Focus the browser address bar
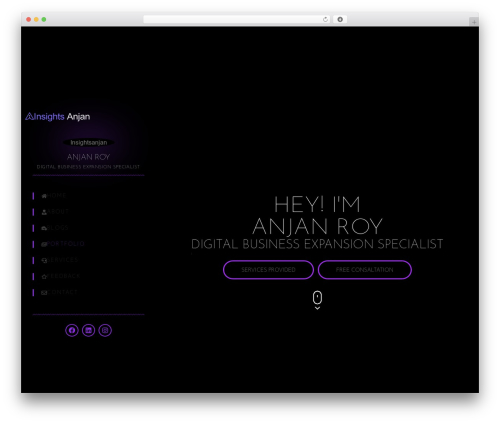The image size is (500, 423). [237, 20]
